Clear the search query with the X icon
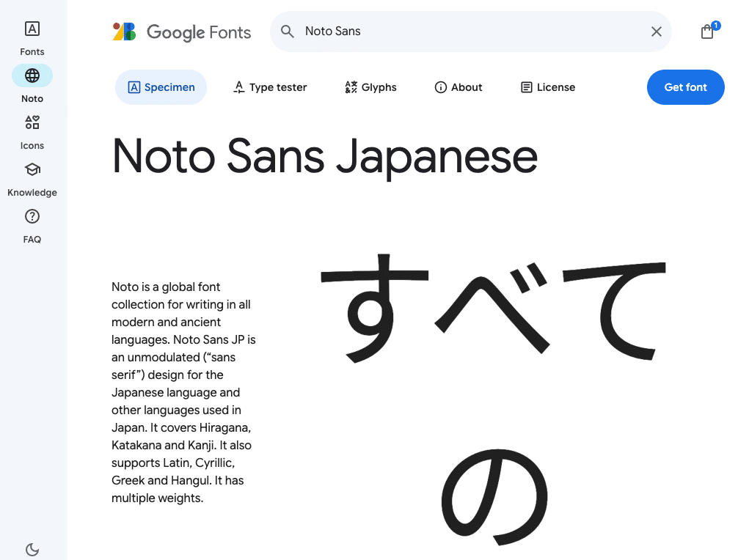The image size is (749, 560). click(656, 32)
